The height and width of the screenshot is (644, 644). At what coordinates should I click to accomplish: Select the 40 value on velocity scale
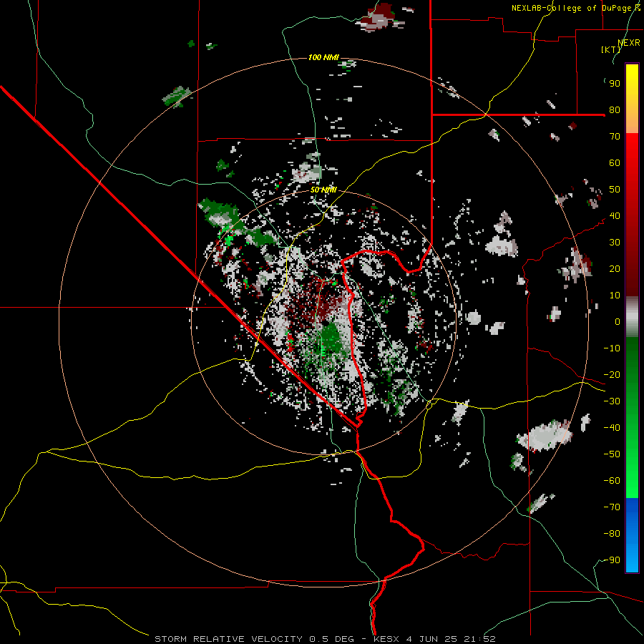click(x=615, y=216)
